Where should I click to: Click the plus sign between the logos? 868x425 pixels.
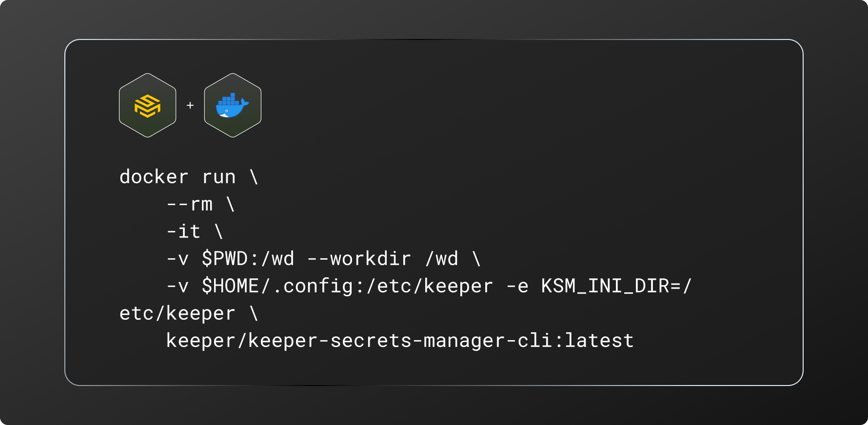[190, 105]
